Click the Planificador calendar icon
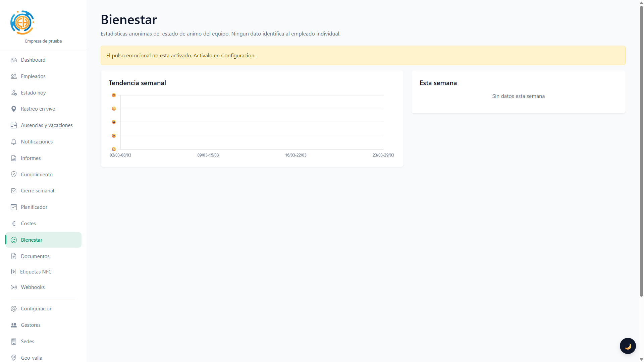The height and width of the screenshot is (362, 644). (14, 207)
